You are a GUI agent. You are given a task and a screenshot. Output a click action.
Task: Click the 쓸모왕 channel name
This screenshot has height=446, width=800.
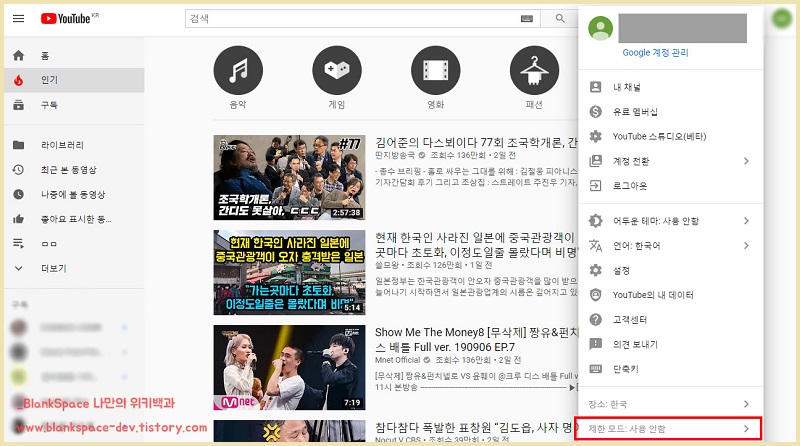[388, 265]
